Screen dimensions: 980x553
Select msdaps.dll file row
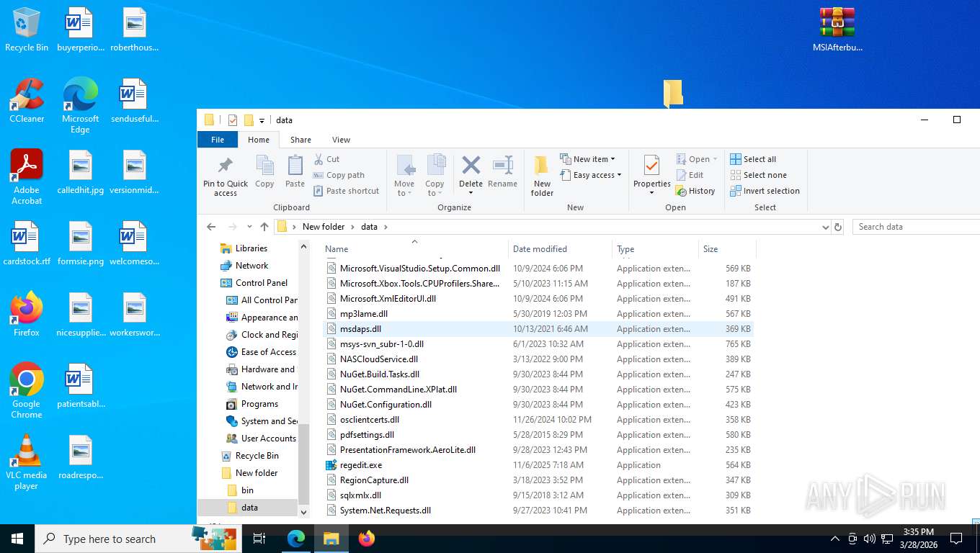538,329
